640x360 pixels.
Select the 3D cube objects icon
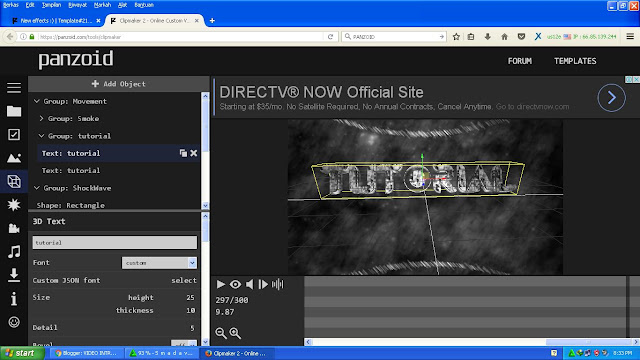pyautogui.click(x=14, y=181)
